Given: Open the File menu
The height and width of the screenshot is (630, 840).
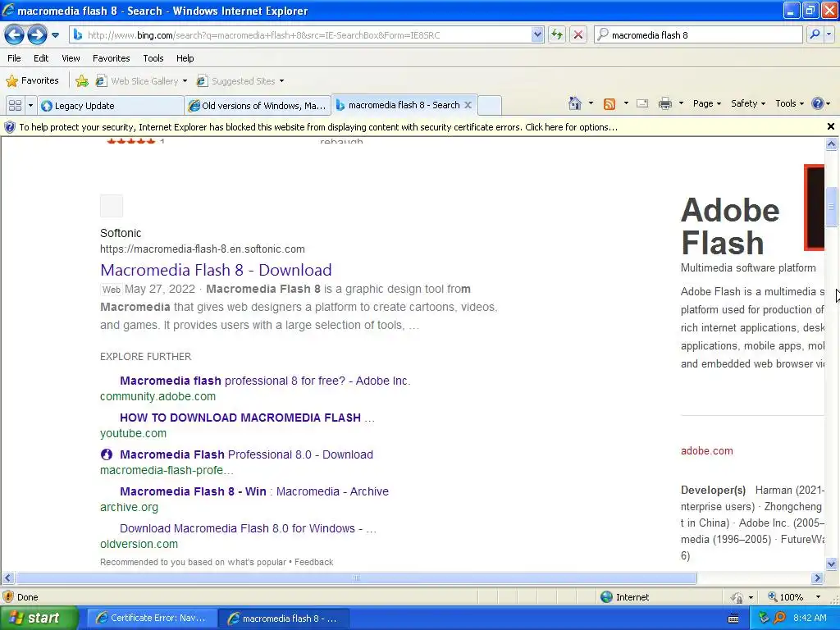Looking at the screenshot, I should pos(15,58).
